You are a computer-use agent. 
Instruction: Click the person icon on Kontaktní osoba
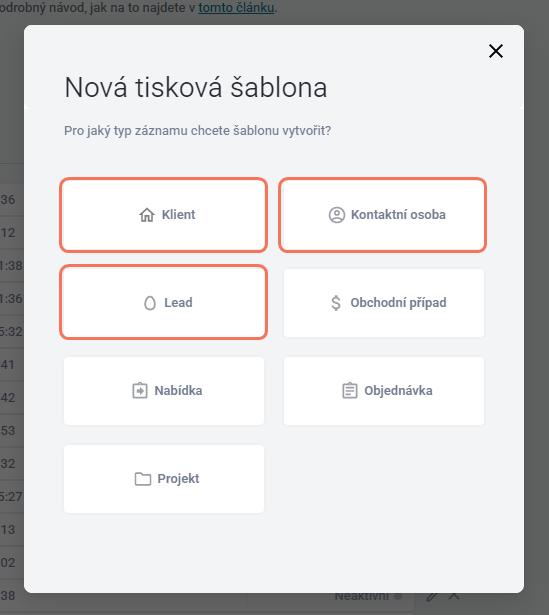(x=336, y=215)
